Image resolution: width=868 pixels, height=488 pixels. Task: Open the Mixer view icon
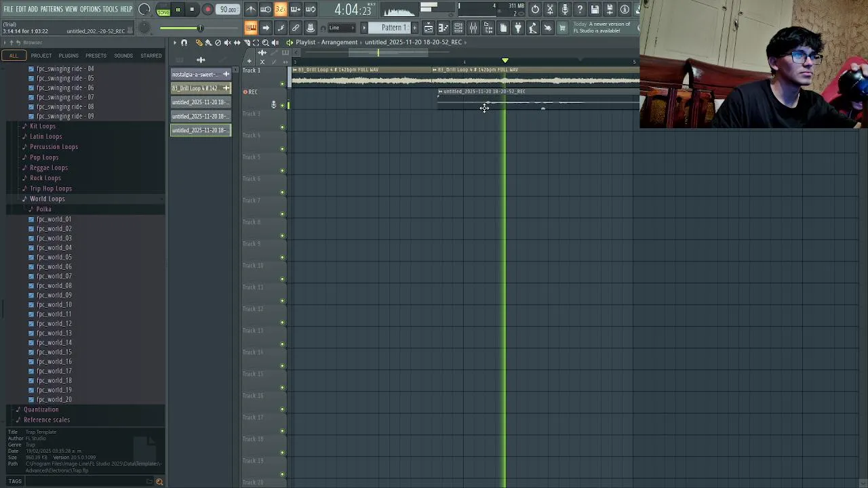pos(473,28)
